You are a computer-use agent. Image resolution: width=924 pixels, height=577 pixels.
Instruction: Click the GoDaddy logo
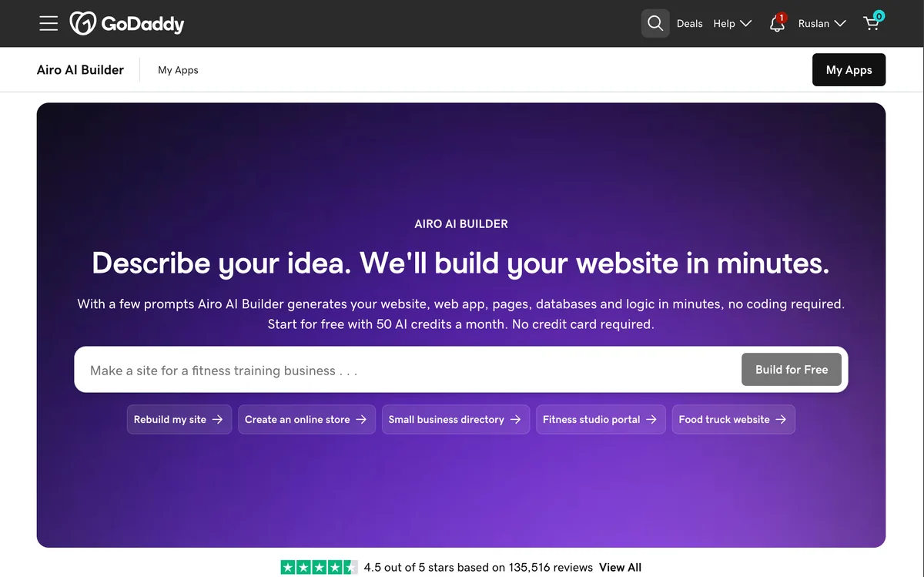point(127,24)
